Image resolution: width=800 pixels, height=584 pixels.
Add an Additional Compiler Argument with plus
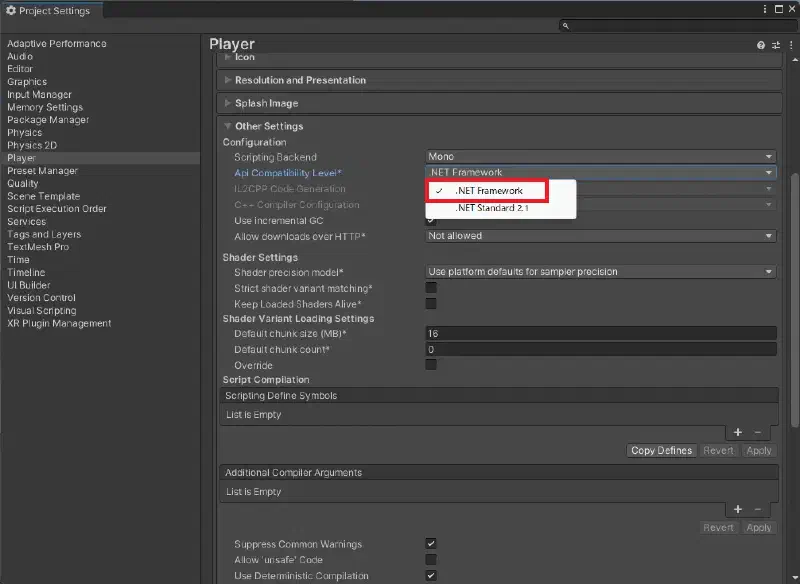pos(738,510)
